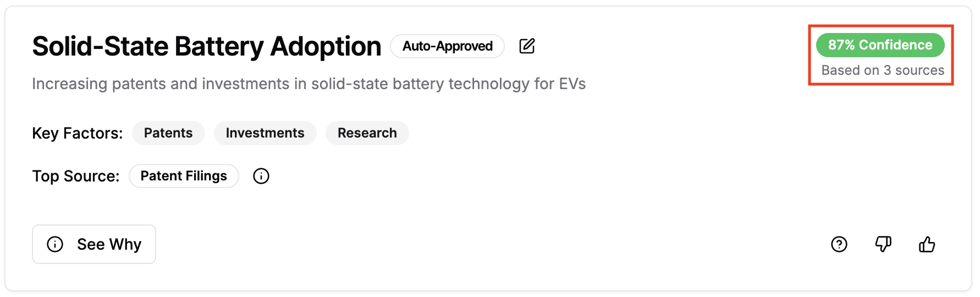The height and width of the screenshot is (297, 980).
Task: Click the info icon next to Patent Filings
Action: coord(261,176)
